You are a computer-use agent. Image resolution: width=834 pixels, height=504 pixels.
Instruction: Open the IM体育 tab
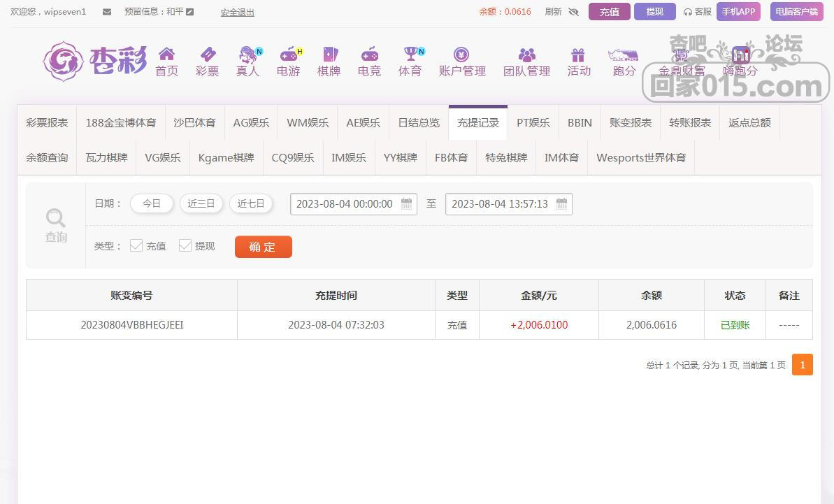tap(561, 158)
